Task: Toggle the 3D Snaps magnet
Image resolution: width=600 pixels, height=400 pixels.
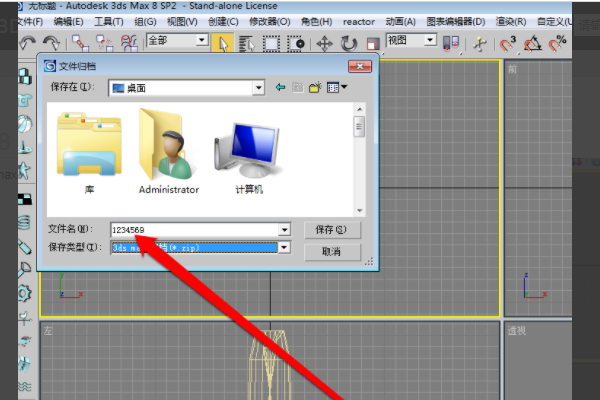Action: click(508, 44)
